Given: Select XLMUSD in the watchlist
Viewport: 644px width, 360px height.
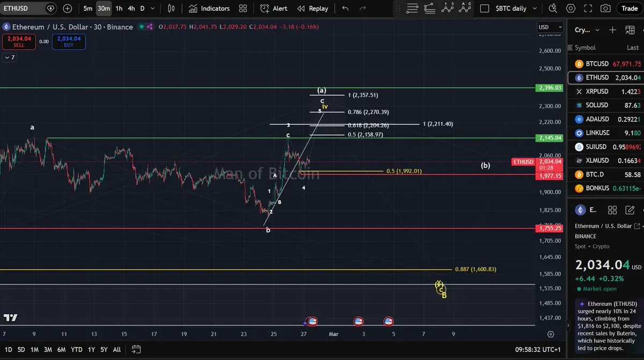Looking at the screenshot, I should pyautogui.click(x=607, y=160).
